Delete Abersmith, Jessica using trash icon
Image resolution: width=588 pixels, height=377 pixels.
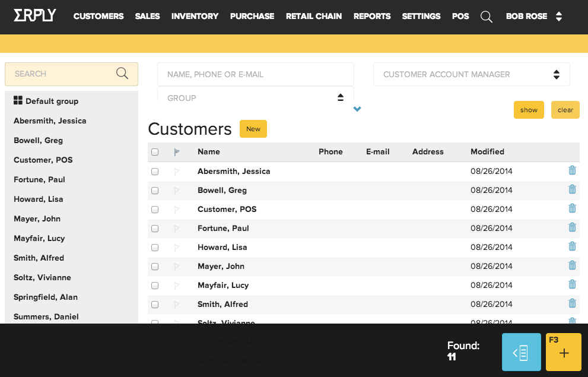point(572,170)
